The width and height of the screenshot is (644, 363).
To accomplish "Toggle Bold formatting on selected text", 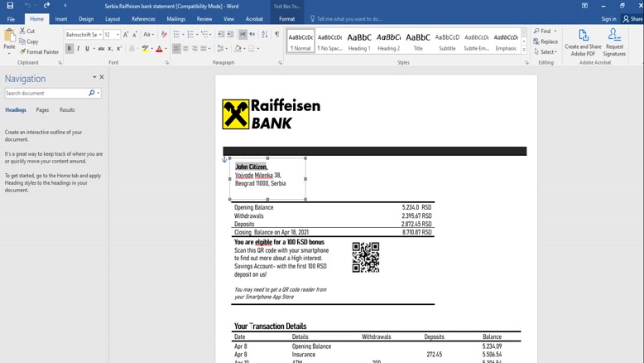I will coord(70,49).
